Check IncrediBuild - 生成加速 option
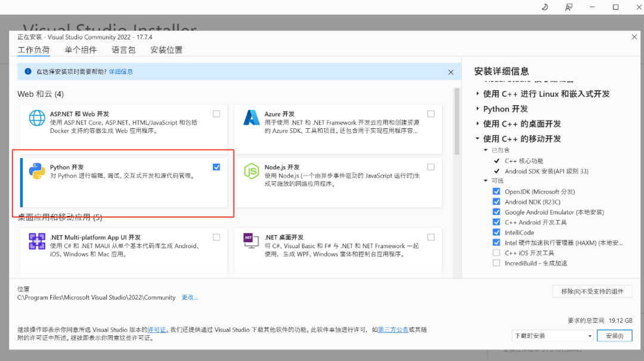The image size is (644, 361). pyautogui.click(x=497, y=263)
